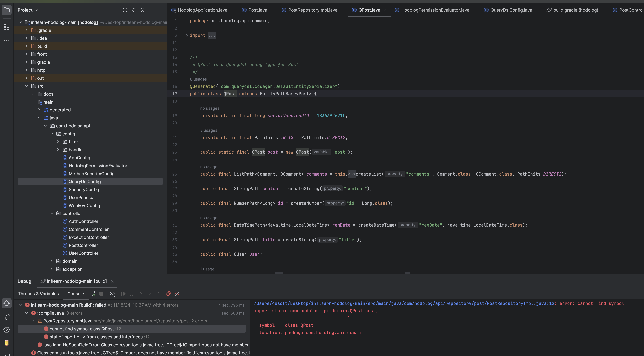Open the Project tool window folder icon
Viewport: 644px width, 356px height.
coord(7,10)
